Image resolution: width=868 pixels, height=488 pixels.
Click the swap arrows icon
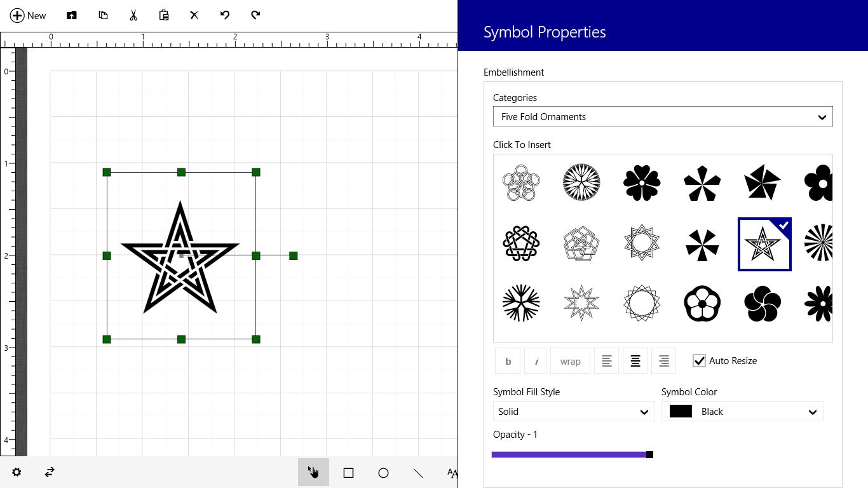click(50, 472)
